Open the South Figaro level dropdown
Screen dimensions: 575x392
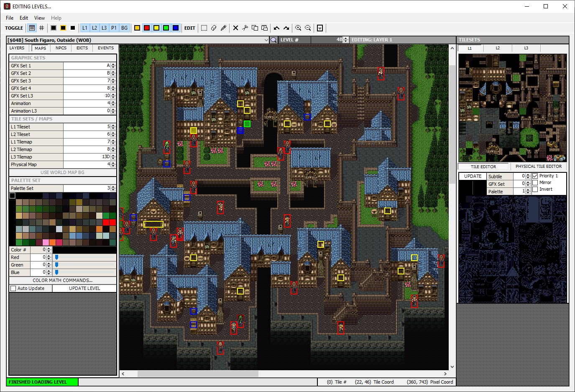coord(266,40)
